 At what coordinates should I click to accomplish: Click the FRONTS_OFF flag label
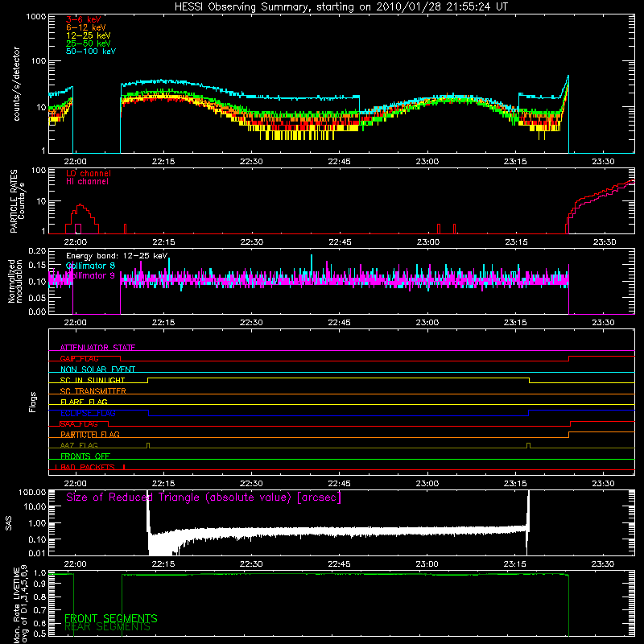(x=85, y=456)
